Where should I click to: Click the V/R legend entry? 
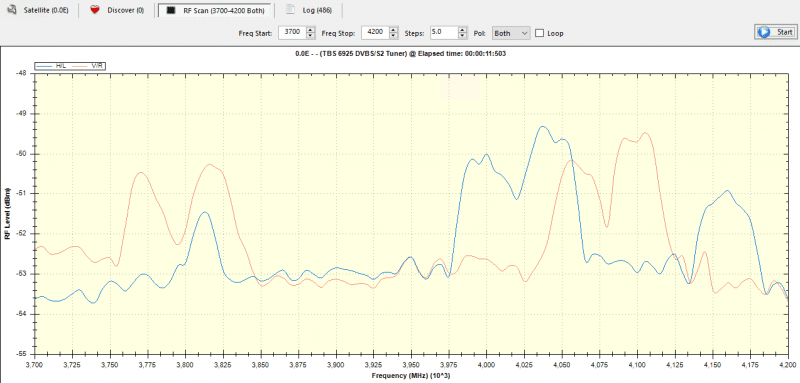[88, 66]
